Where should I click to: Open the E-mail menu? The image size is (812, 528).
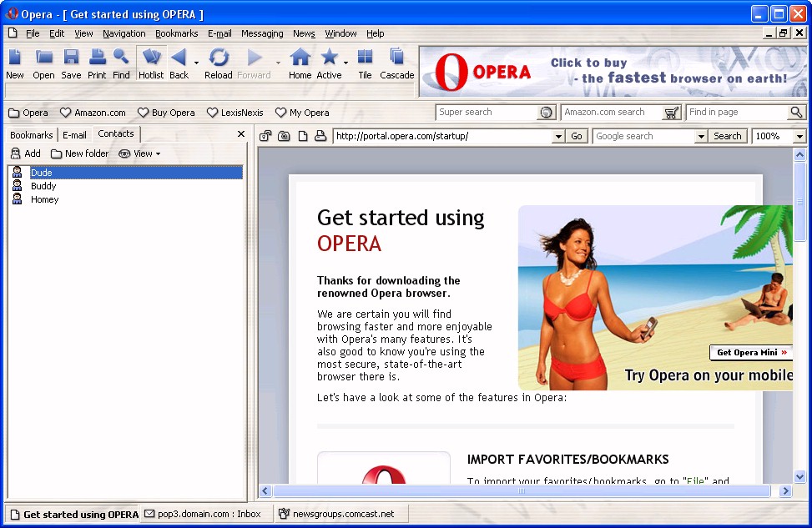coord(219,33)
